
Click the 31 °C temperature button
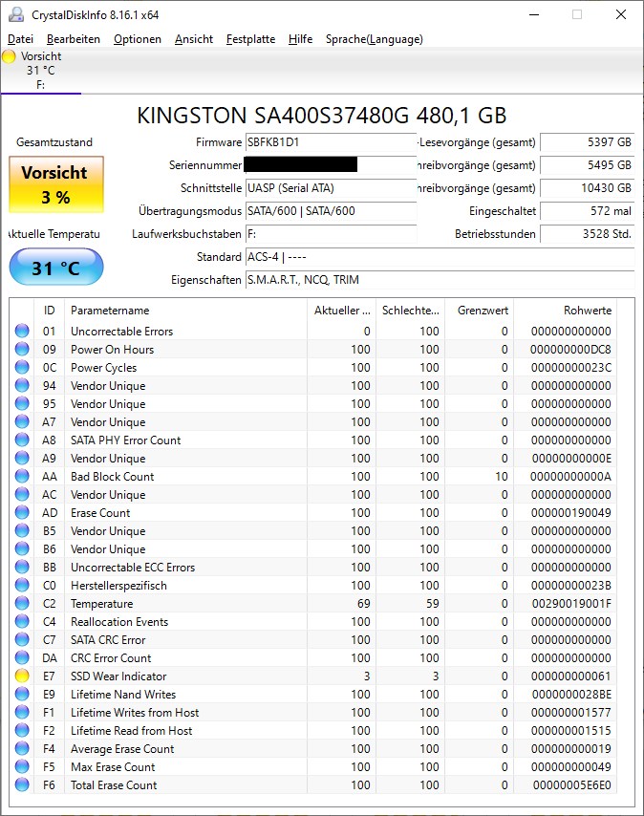click(56, 268)
